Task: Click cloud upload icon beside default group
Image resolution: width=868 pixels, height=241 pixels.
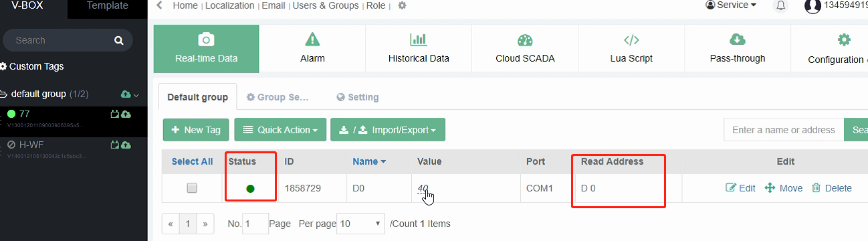Action: 126,94
